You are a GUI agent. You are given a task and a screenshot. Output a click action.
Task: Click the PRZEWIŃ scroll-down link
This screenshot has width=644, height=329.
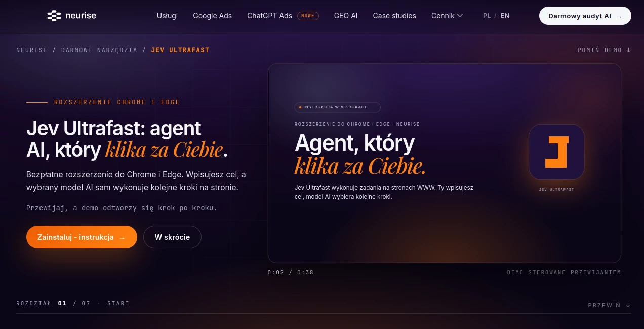pos(609,305)
